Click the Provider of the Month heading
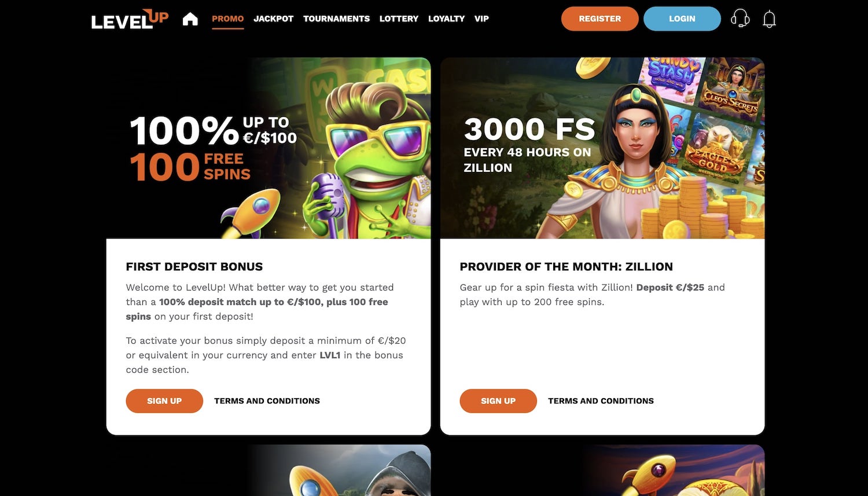This screenshot has height=496, width=868. coord(566,267)
